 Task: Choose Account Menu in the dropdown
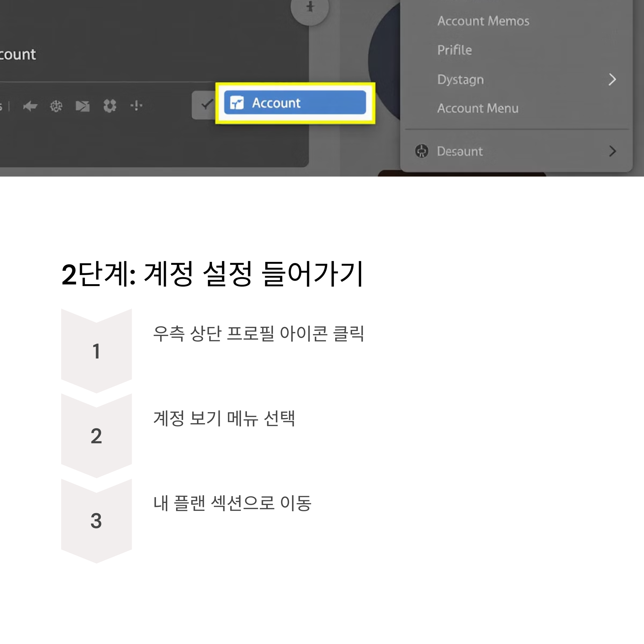click(x=478, y=108)
